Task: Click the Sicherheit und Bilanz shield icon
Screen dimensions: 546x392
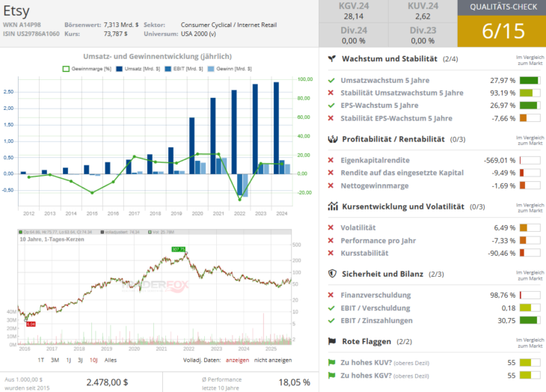Action: [x=331, y=274]
